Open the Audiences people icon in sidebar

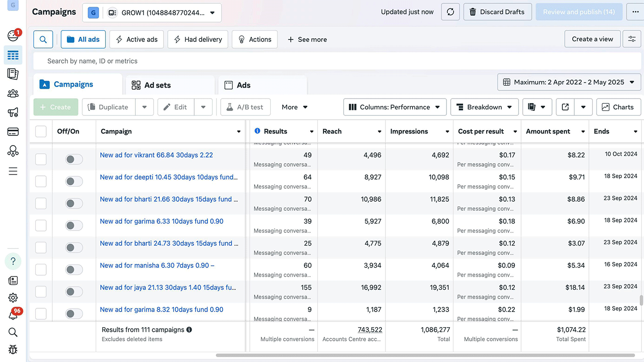pyautogui.click(x=13, y=93)
